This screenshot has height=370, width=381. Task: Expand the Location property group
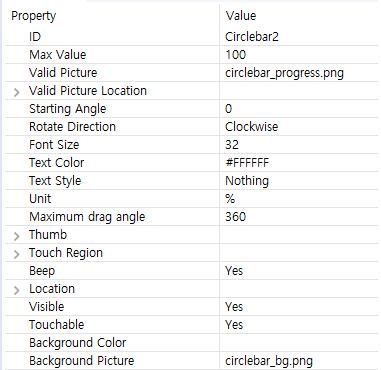coord(16,290)
